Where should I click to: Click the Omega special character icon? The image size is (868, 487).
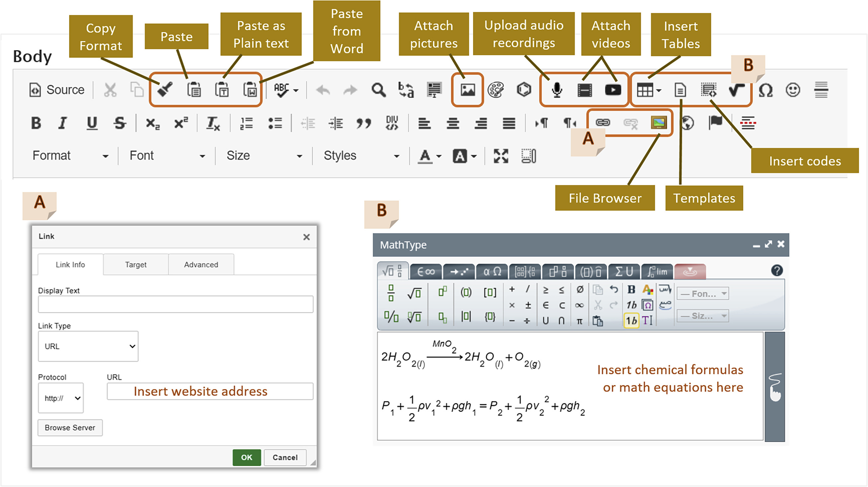pyautogui.click(x=765, y=90)
